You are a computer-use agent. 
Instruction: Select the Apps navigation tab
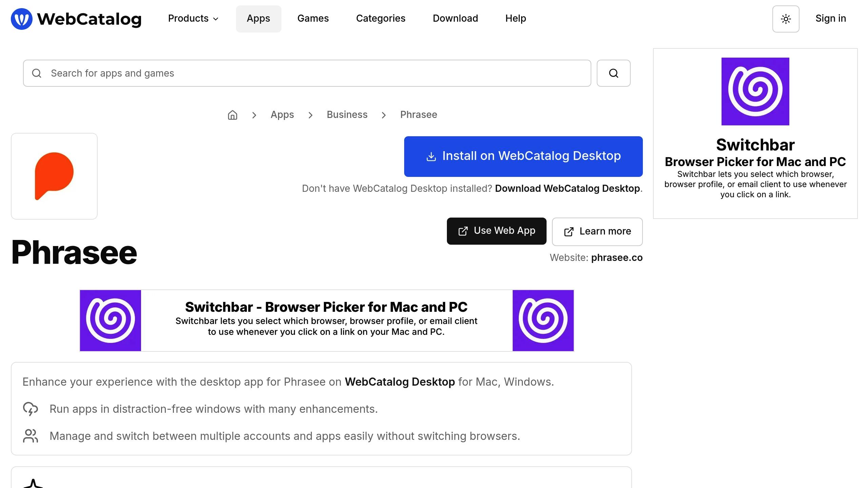tap(258, 19)
